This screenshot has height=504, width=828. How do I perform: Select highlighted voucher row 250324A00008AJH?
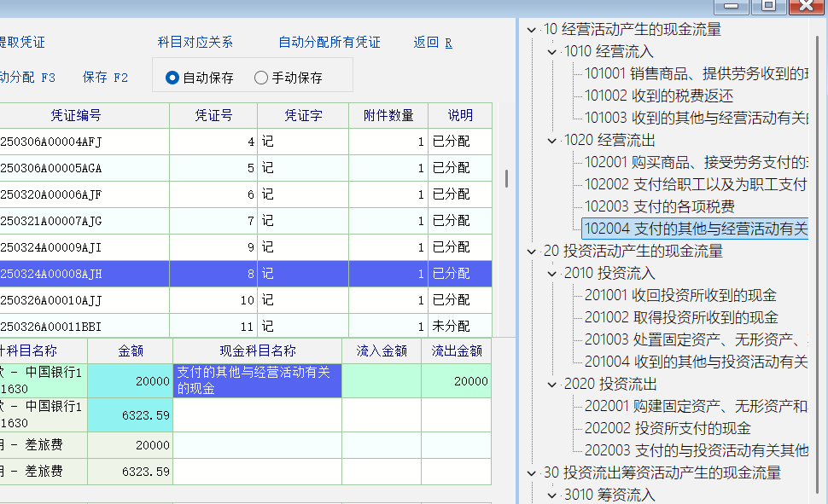click(x=246, y=274)
